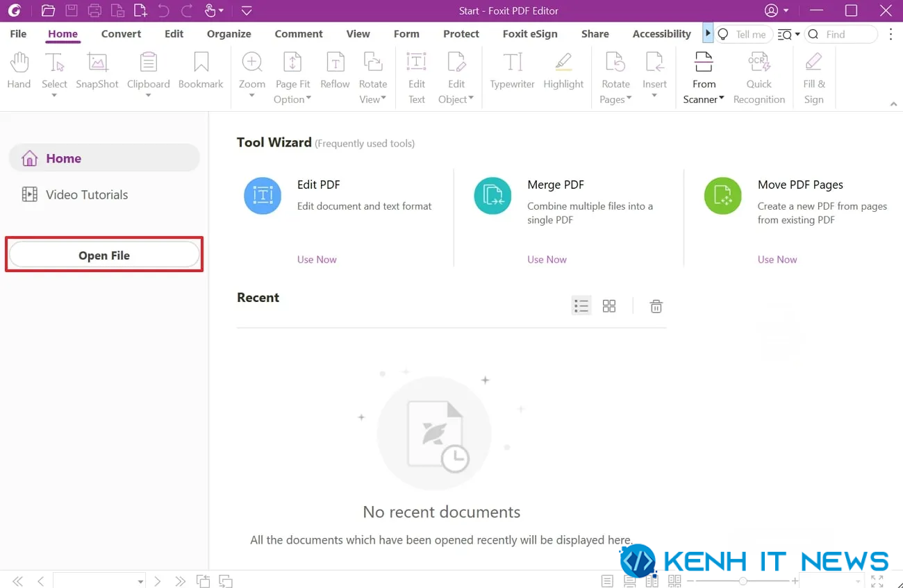Choose the Reflow view tool
The height and width of the screenshot is (588, 903).
click(x=335, y=71)
